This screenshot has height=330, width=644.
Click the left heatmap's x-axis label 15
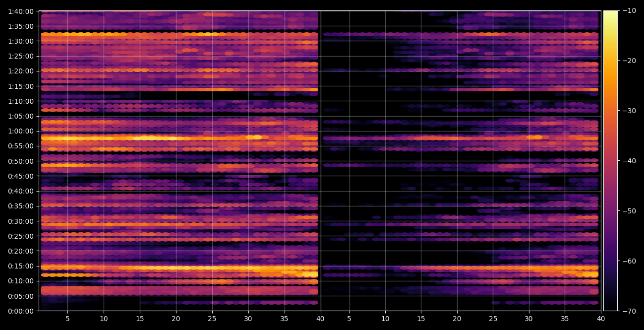[140, 320]
